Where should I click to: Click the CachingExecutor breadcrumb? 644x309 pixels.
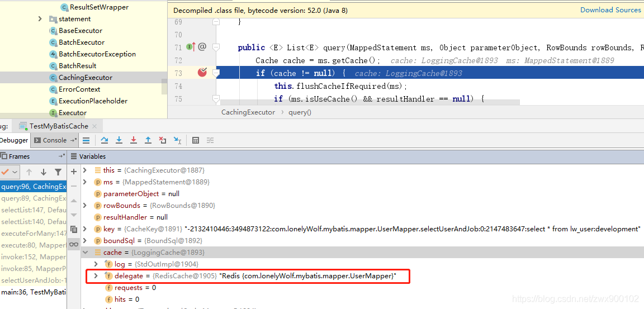tap(248, 112)
